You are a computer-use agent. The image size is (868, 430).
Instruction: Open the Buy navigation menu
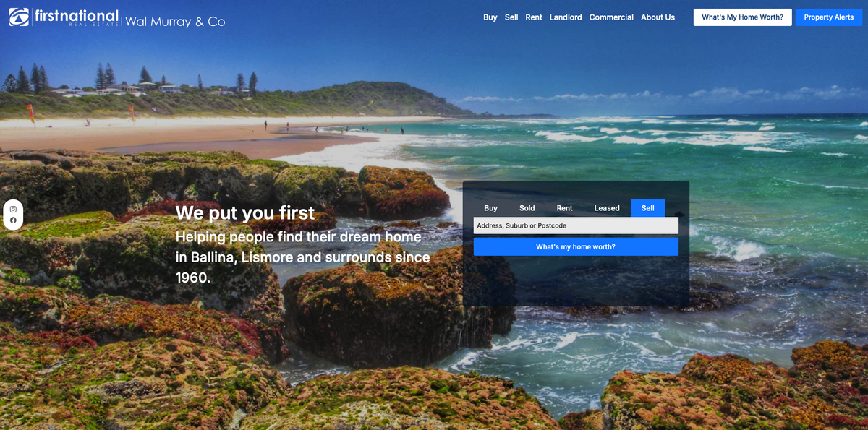pos(490,17)
